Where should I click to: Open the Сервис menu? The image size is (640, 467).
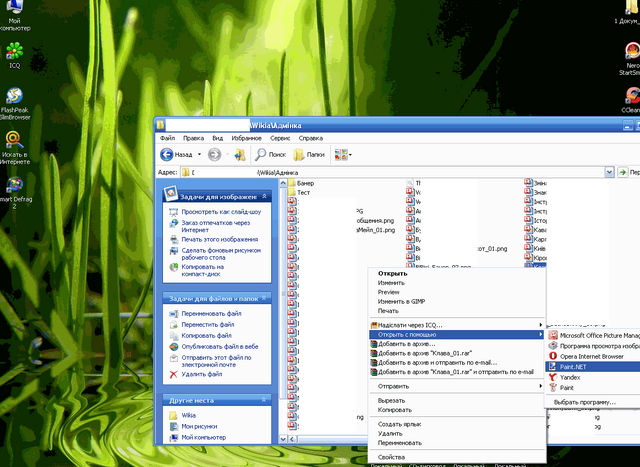280,138
